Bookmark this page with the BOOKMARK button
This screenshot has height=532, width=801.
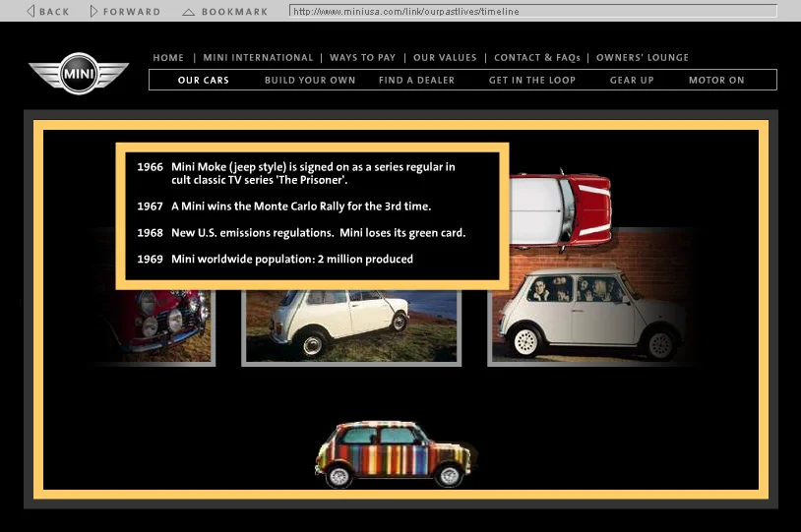click(x=225, y=11)
